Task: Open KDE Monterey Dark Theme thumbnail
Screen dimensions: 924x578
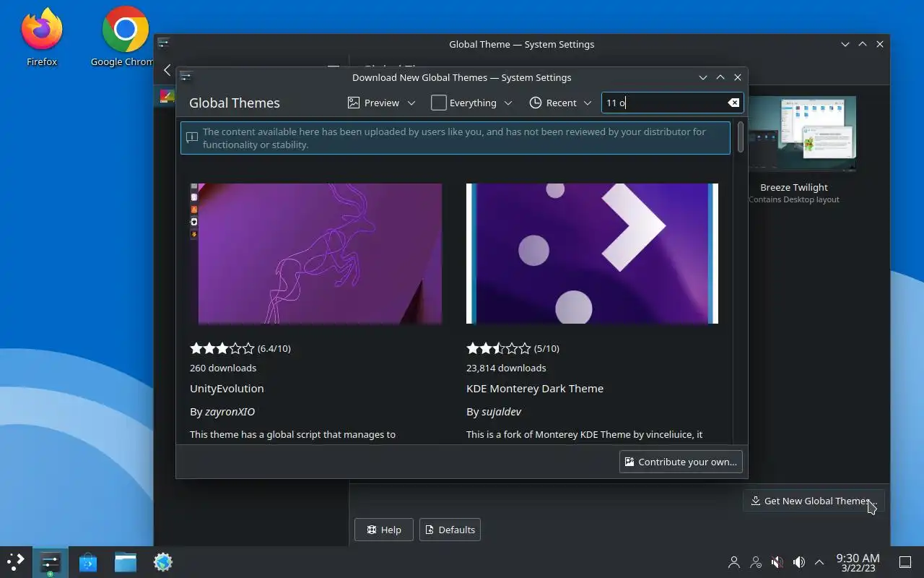Action: click(x=592, y=254)
